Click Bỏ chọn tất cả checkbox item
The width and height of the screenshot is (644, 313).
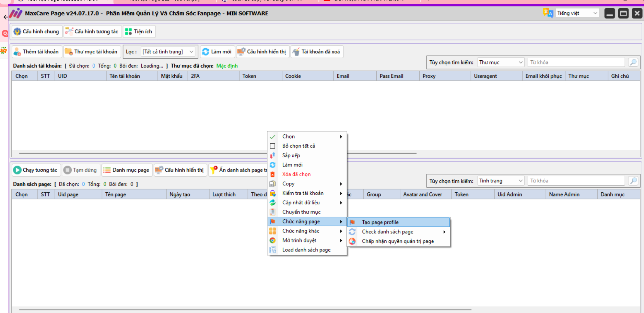[x=298, y=146]
